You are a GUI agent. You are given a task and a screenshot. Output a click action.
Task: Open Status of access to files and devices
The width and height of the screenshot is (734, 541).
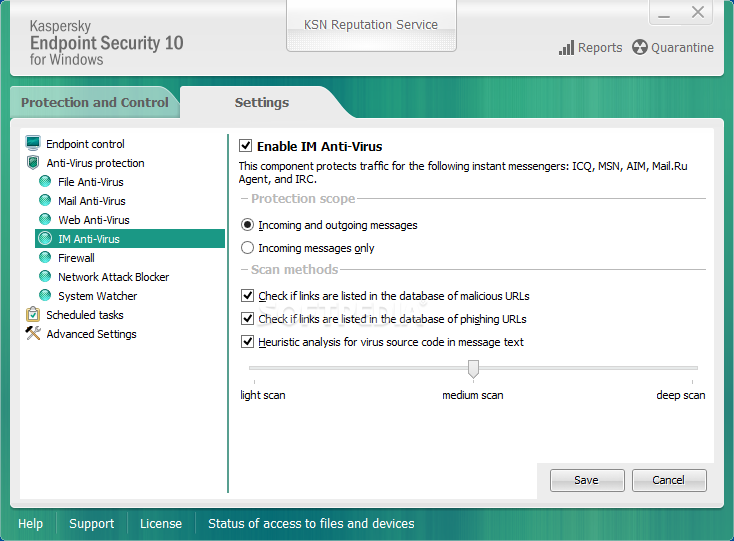click(311, 523)
